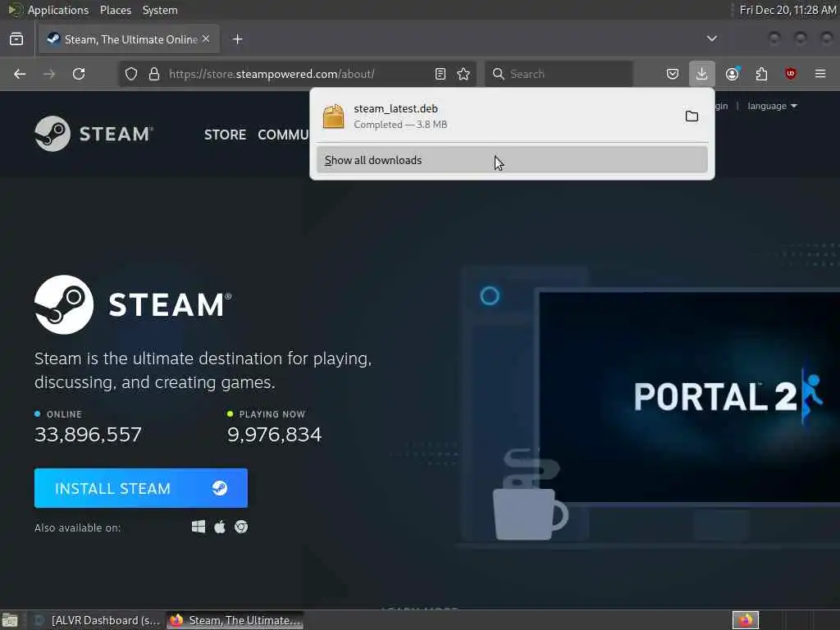This screenshot has height=630, width=840.
Task: Open the COMMUNITY menu on Steam
Action: click(x=283, y=135)
